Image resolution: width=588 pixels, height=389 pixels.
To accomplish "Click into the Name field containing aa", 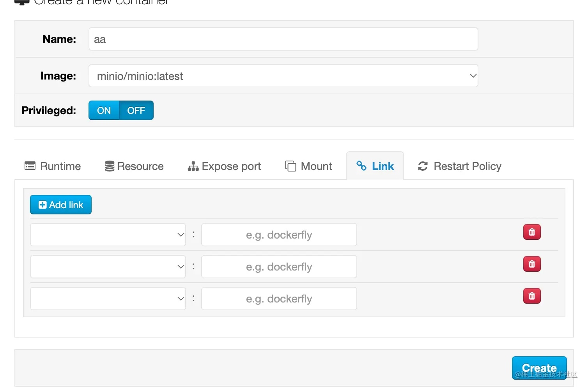I will pos(283,39).
